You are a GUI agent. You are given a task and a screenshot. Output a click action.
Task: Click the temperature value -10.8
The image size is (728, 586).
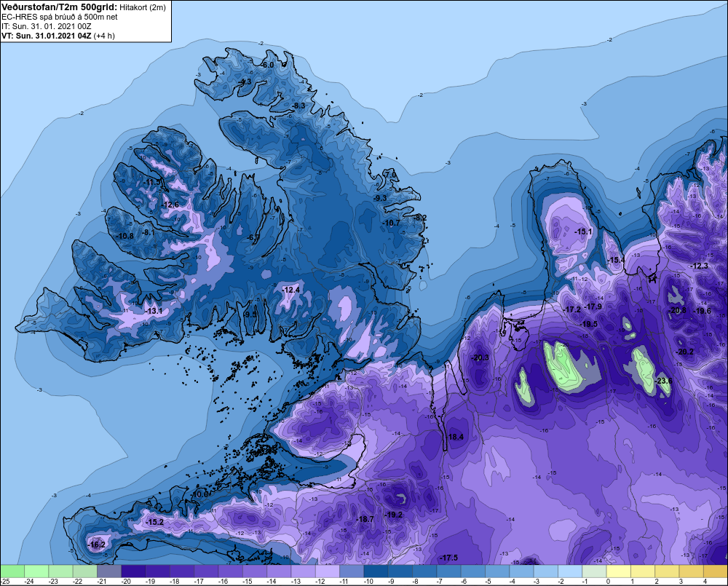125,236
